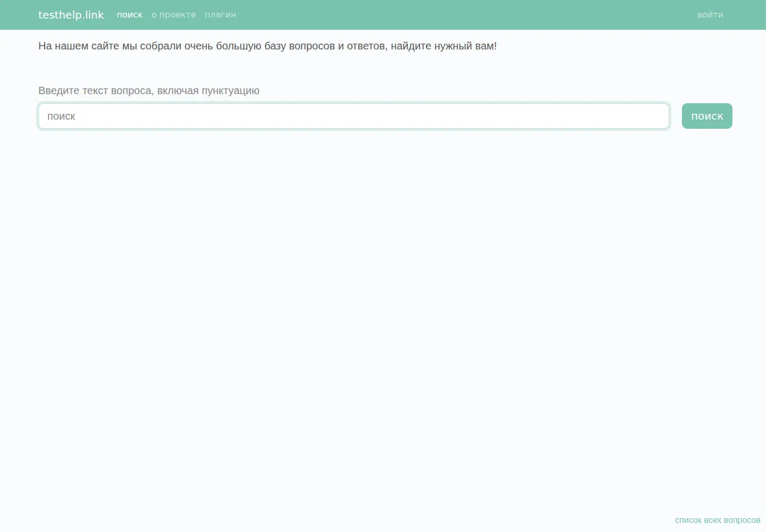The image size is (766, 532).
Task: Click the 'На нашем сайте мы собрали' heading text
Action: (268, 46)
